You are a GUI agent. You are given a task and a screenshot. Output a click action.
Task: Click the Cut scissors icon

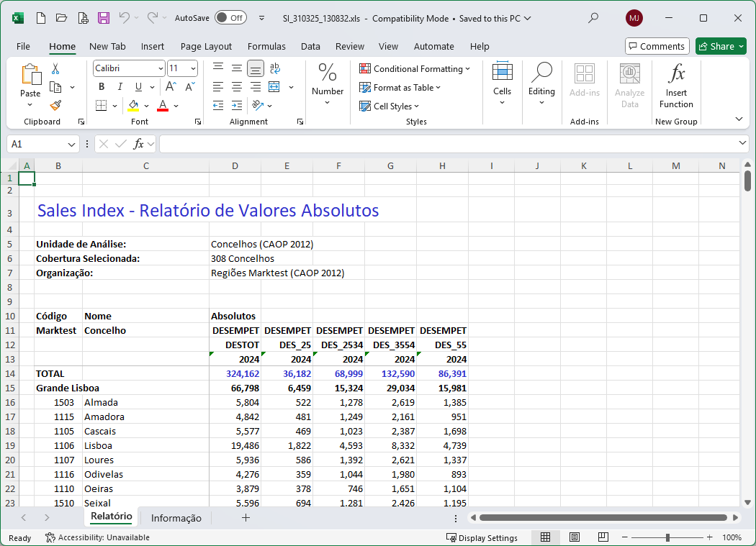pos(55,69)
